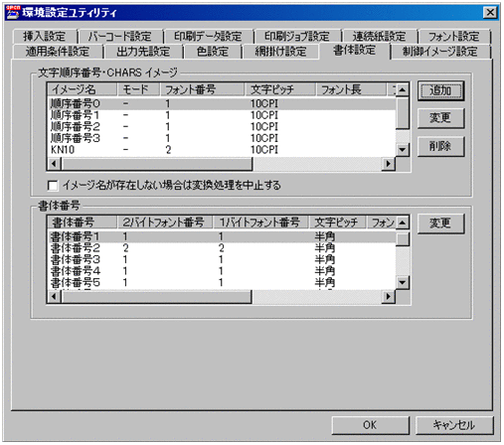The width and height of the screenshot is (504, 445).
Task: Click the フォント長 column header
Action: (x=351, y=89)
